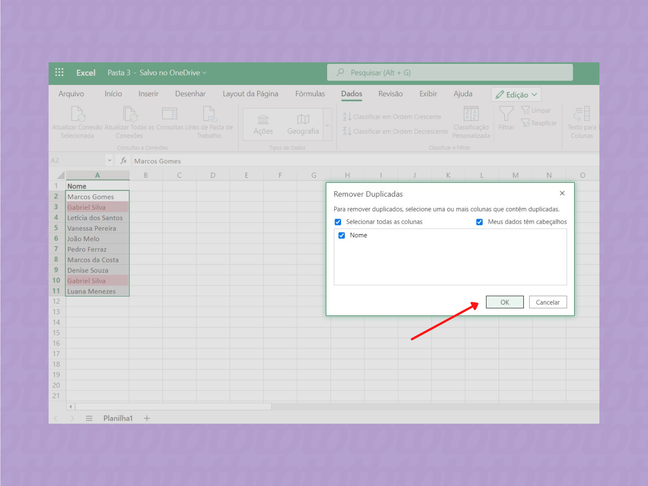Switch to the Inserir tab

148,94
